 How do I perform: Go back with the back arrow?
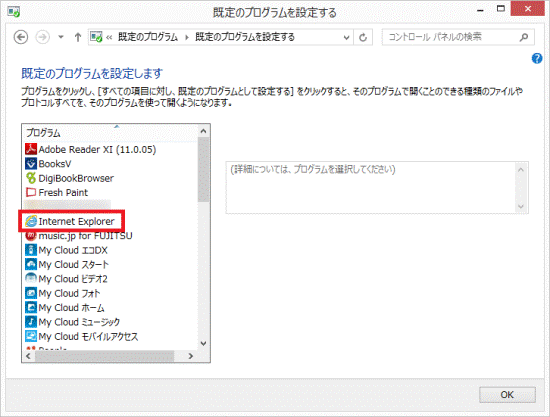(21, 37)
